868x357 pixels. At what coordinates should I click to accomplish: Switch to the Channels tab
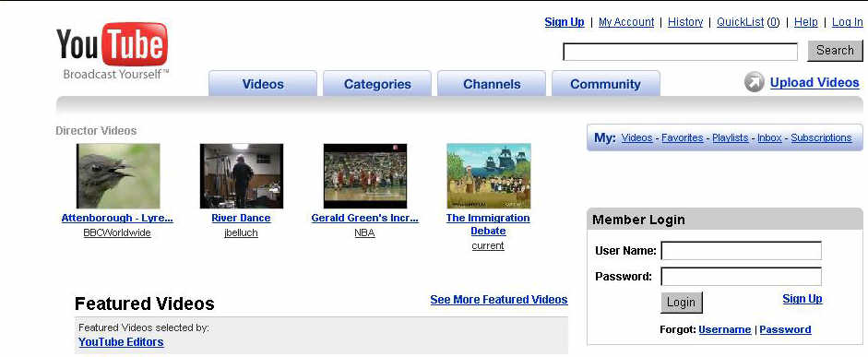tap(492, 84)
